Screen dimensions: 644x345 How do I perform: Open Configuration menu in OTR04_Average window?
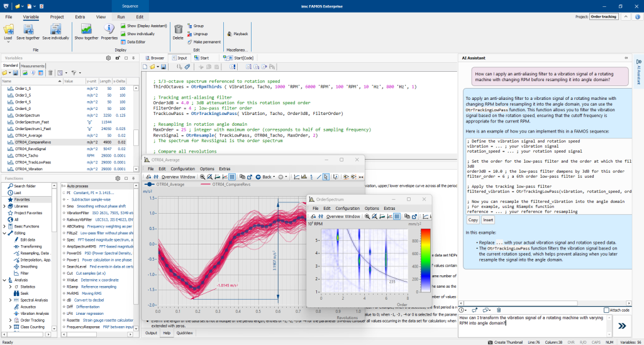tap(183, 168)
